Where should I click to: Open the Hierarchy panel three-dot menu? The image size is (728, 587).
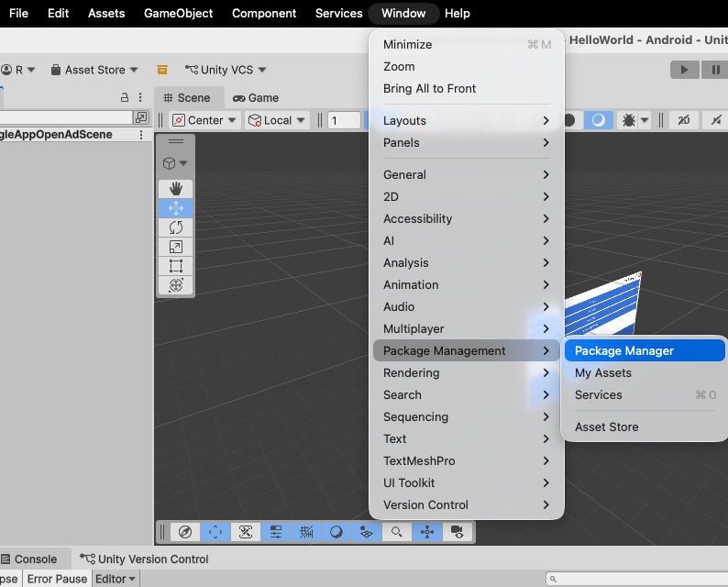coord(140,97)
